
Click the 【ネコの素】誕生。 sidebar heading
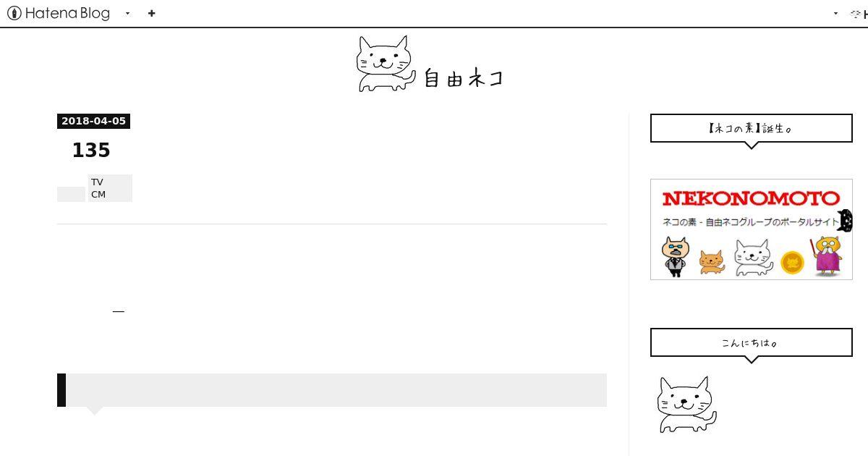pyautogui.click(x=752, y=128)
